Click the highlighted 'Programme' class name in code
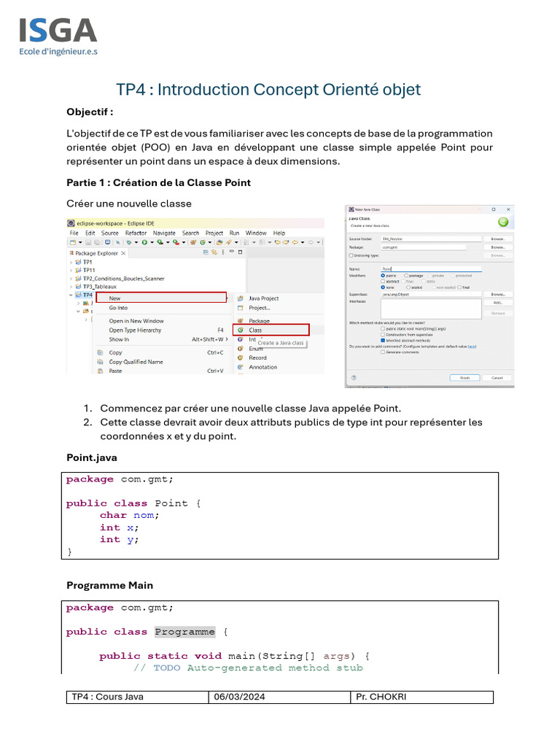 [x=184, y=632]
